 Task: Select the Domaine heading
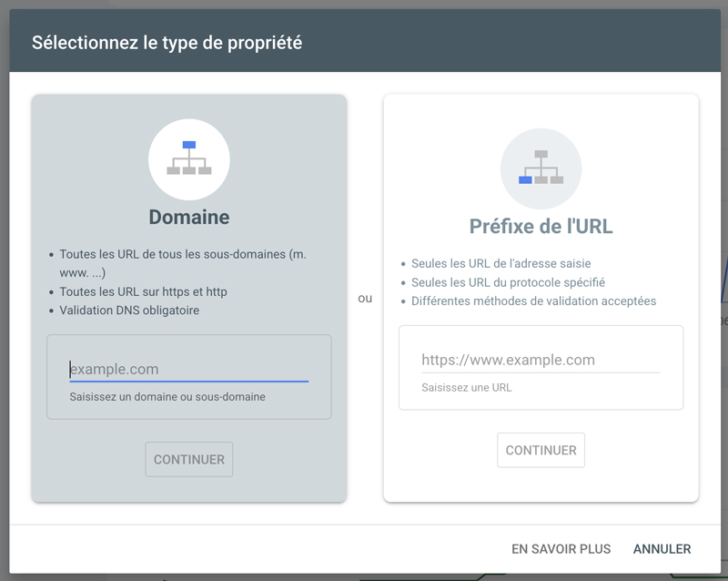point(189,217)
